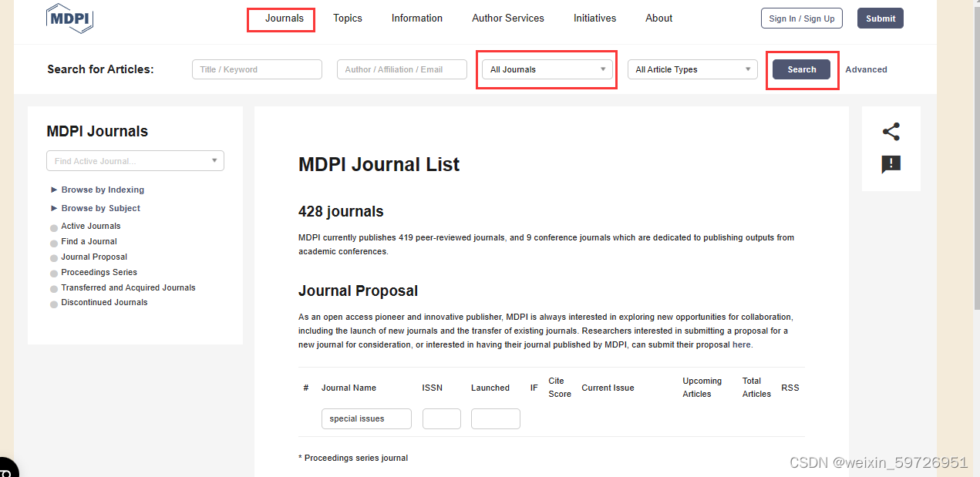Image resolution: width=980 pixels, height=477 pixels.
Task: Open the MDPI logo homepage
Action: point(69,18)
